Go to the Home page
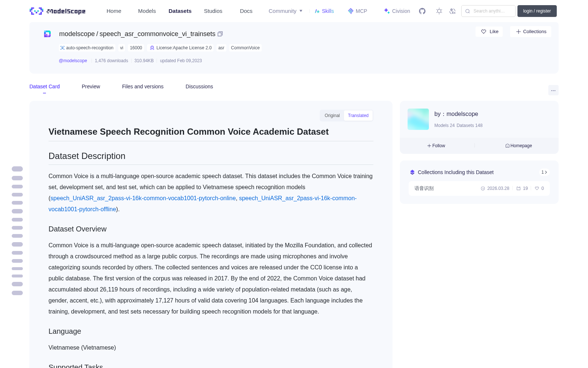The width and height of the screenshot is (588, 368). pyautogui.click(x=114, y=11)
